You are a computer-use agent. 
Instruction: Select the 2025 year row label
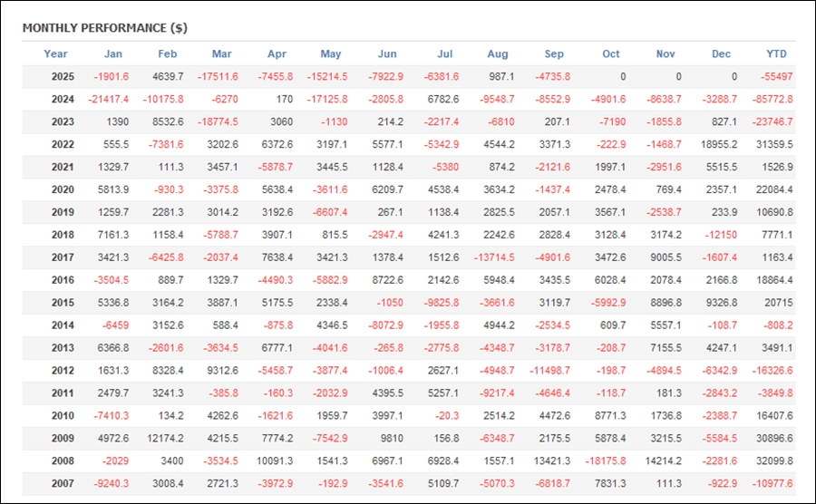[x=62, y=77]
